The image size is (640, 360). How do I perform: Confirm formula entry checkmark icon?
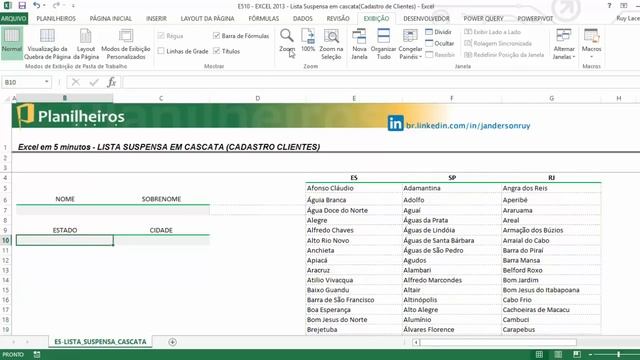pos(94,82)
